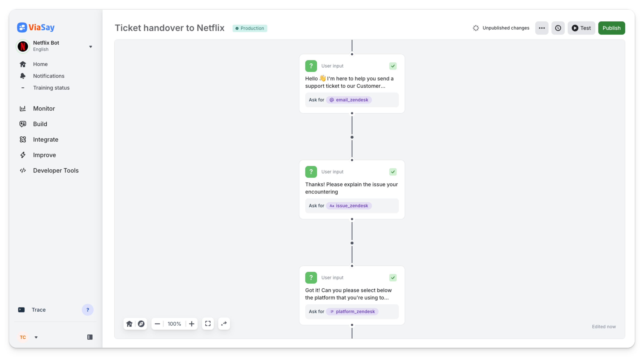Image resolution: width=644 pixels, height=357 pixels.
Task: Zoom in with the plus button
Action: 192,324
